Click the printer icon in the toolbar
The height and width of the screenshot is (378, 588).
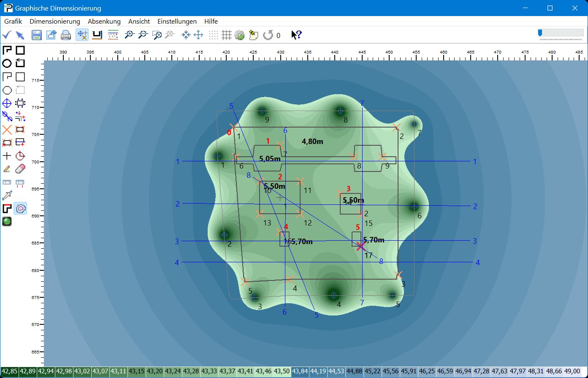[x=66, y=35]
